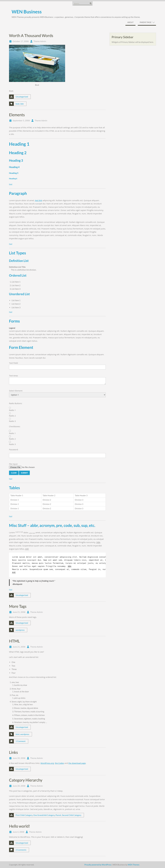The image size is (165, 868).
Task: Click the test link in Paragraph section
Action: (x=38, y=200)
